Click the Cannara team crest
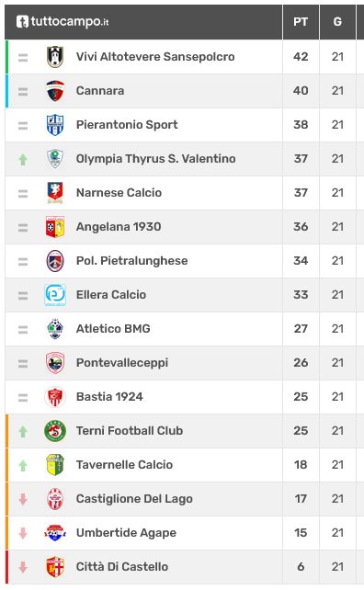This screenshot has width=364, height=590. (55, 91)
